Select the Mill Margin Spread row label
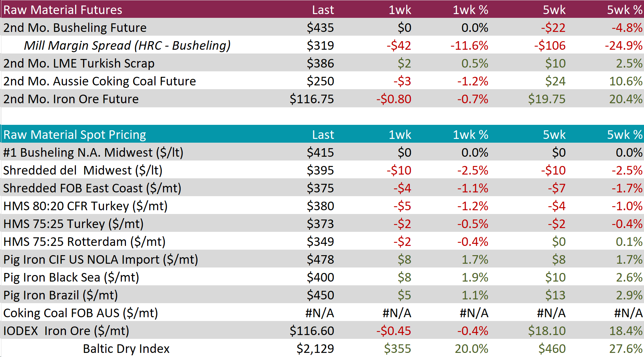This screenshot has height=357, width=644. pyautogui.click(x=127, y=45)
